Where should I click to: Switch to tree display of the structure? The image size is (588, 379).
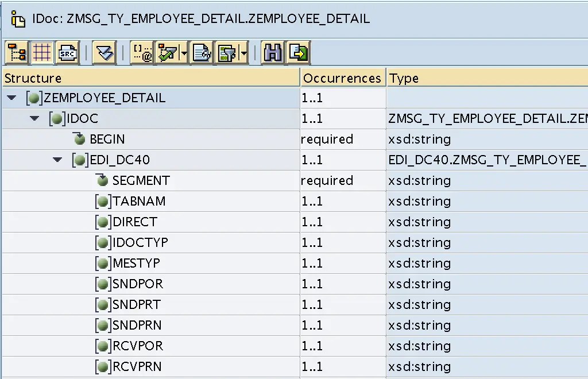(x=16, y=52)
